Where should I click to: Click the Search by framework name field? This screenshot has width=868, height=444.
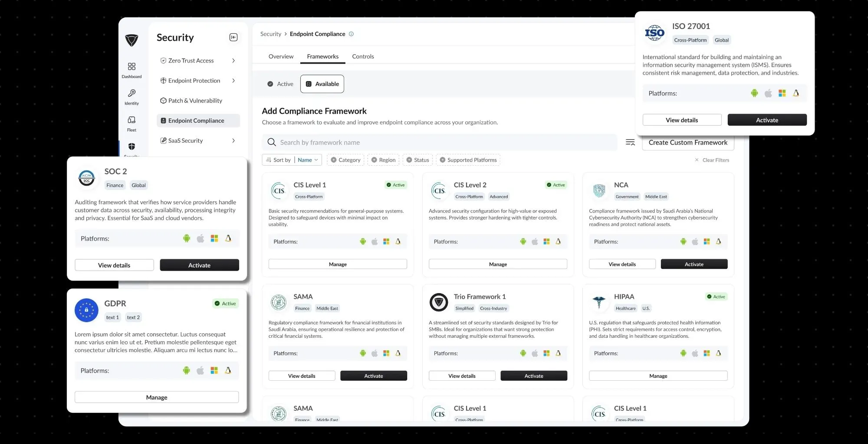[x=440, y=142]
